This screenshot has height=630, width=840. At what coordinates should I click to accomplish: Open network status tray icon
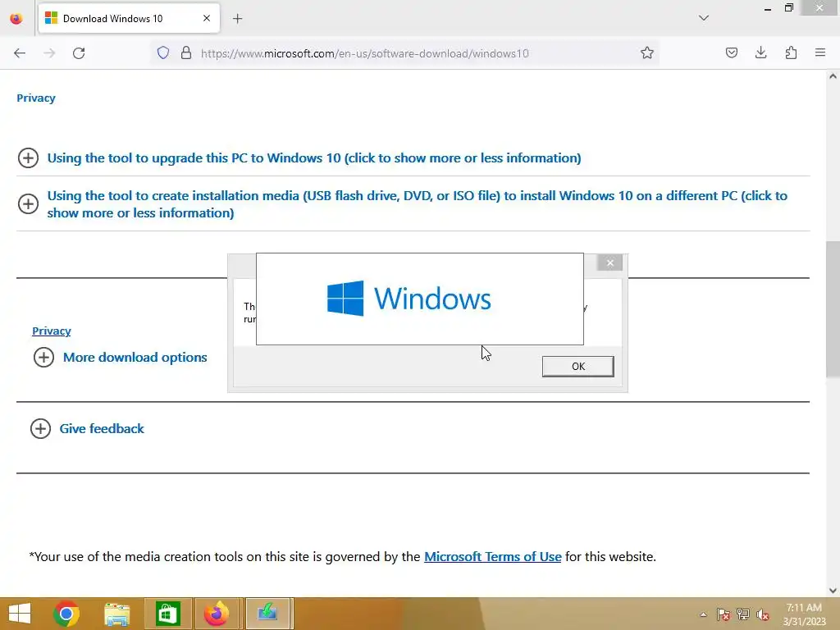pyautogui.click(x=743, y=614)
